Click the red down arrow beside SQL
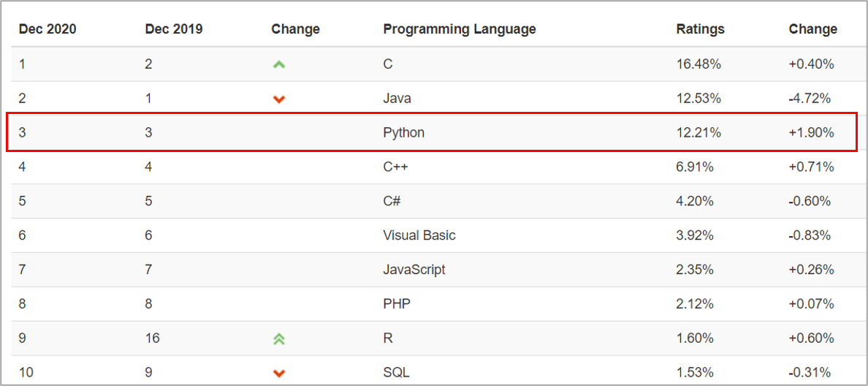The image size is (868, 386). pos(278,373)
